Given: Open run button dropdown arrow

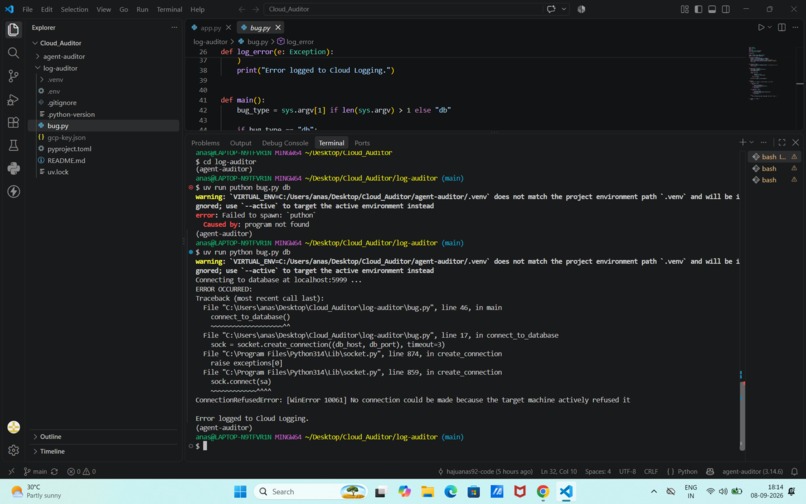Looking at the screenshot, I should point(770,27).
